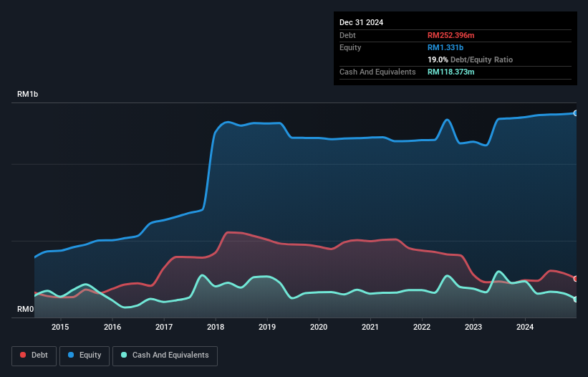The height and width of the screenshot is (377, 588).
Task: Click the 19.0% Debt/Equity Ratio text
Action: coord(471,59)
